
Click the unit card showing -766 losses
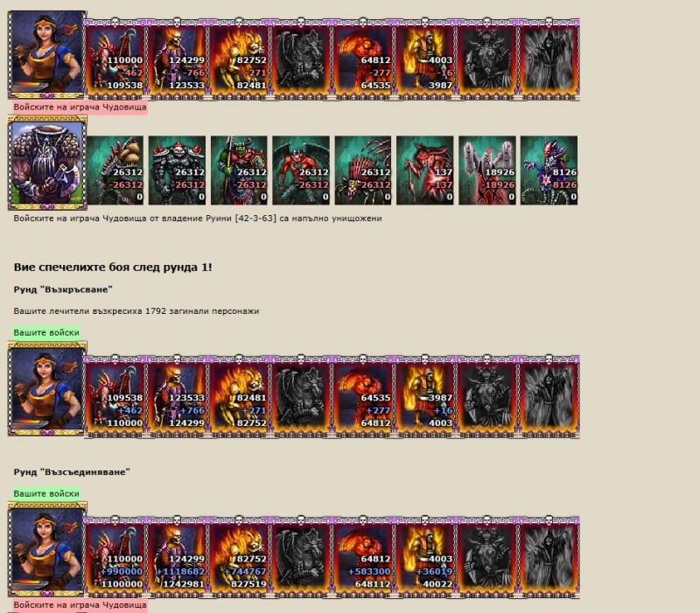tap(178, 59)
